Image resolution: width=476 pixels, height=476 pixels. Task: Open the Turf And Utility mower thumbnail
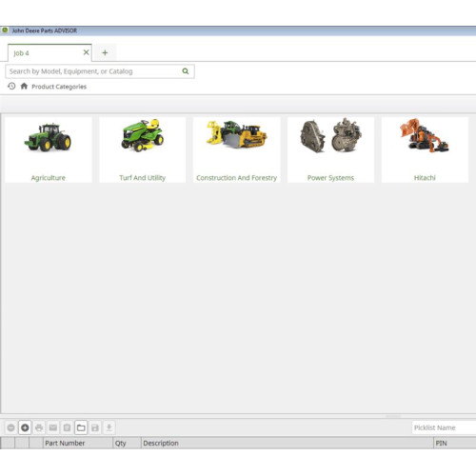(x=143, y=135)
